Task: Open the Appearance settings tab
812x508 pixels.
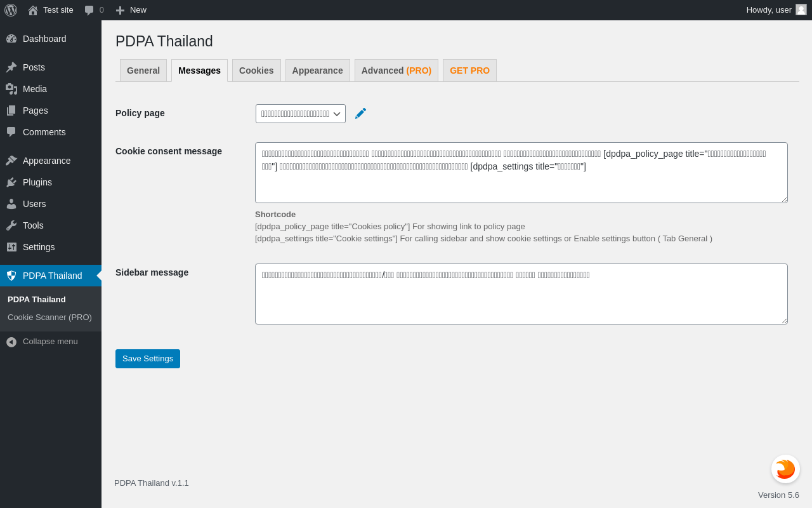Action: pos(318,70)
